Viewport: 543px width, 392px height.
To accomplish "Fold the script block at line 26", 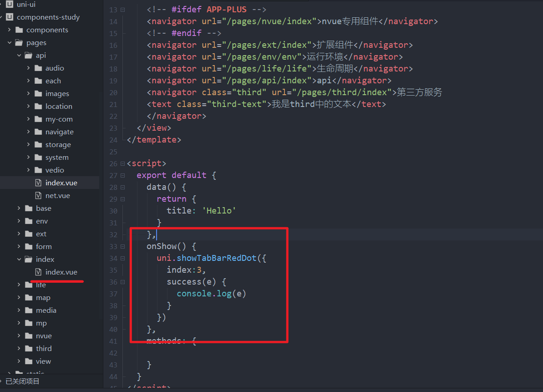I will (x=122, y=164).
